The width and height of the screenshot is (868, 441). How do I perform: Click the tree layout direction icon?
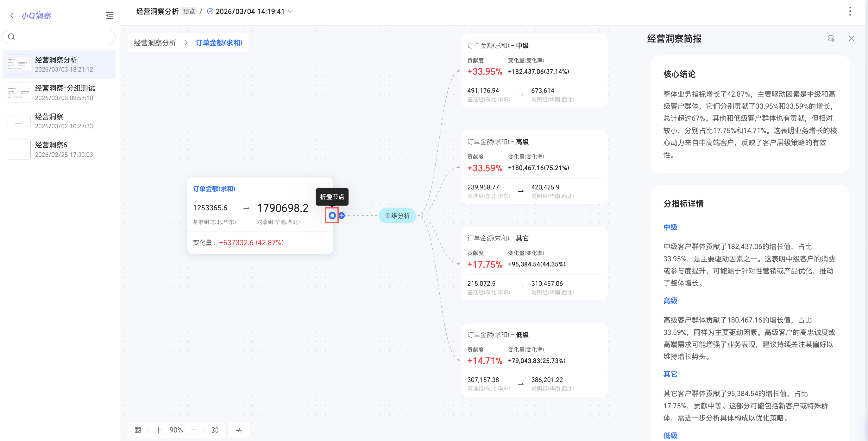click(x=239, y=430)
